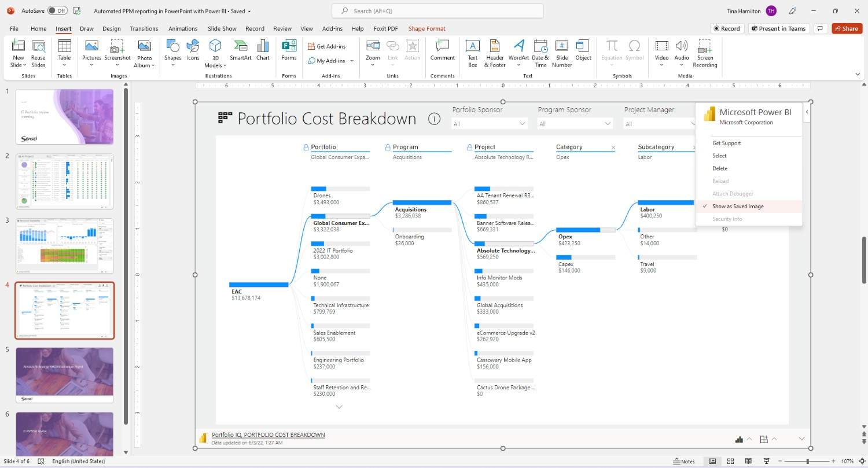Expand the Program Sponsor dropdown

pos(575,124)
